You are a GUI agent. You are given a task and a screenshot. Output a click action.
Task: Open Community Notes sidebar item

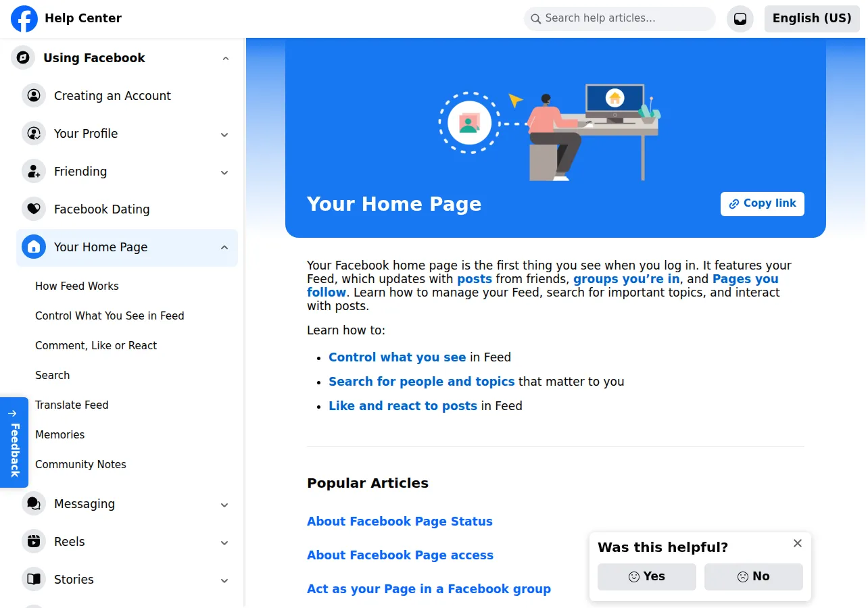(x=81, y=465)
